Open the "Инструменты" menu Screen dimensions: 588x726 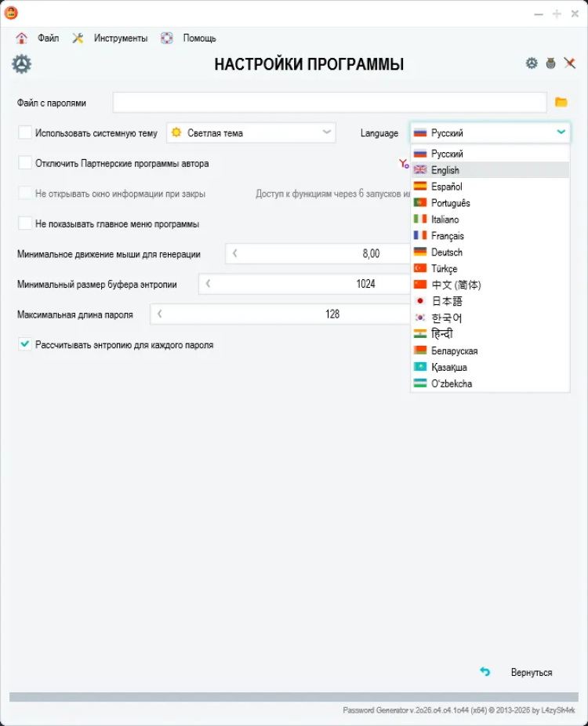pyautogui.click(x=120, y=38)
